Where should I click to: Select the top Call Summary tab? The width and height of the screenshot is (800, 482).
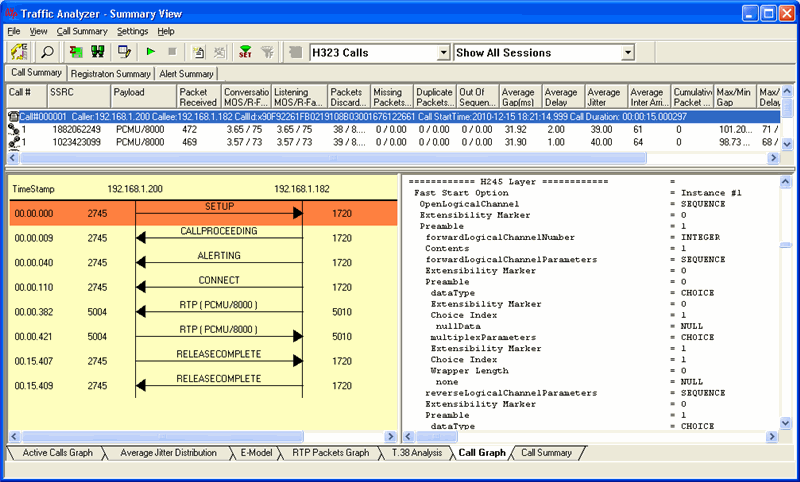[x=36, y=72]
